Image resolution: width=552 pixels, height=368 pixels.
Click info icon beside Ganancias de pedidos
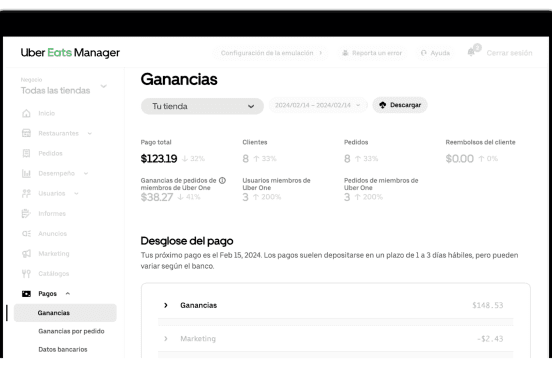(x=222, y=180)
